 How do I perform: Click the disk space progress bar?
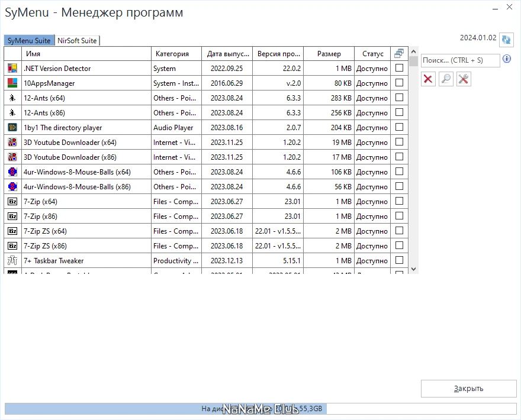pos(260,409)
